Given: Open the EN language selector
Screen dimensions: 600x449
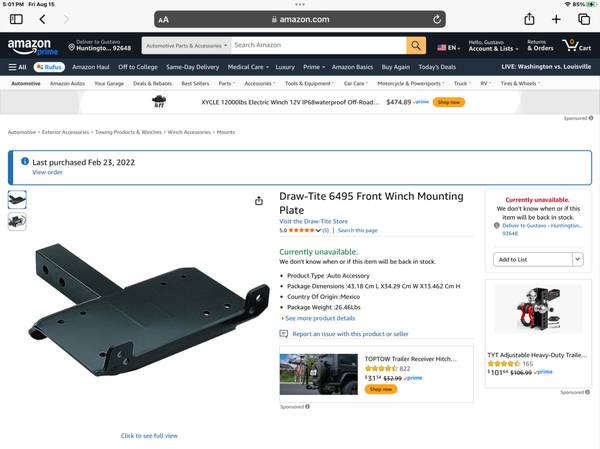Looking at the screenshot, I should [x=448, y=47].
